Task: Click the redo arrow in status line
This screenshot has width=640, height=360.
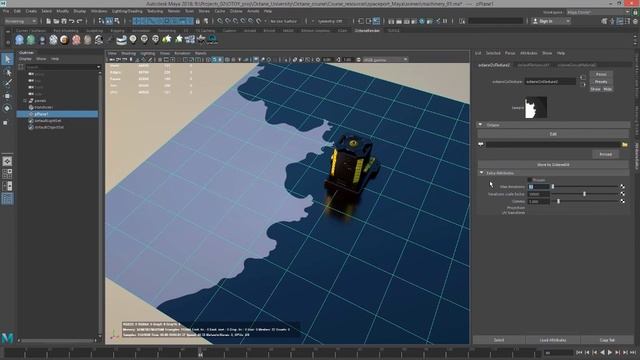Action: 80,21
